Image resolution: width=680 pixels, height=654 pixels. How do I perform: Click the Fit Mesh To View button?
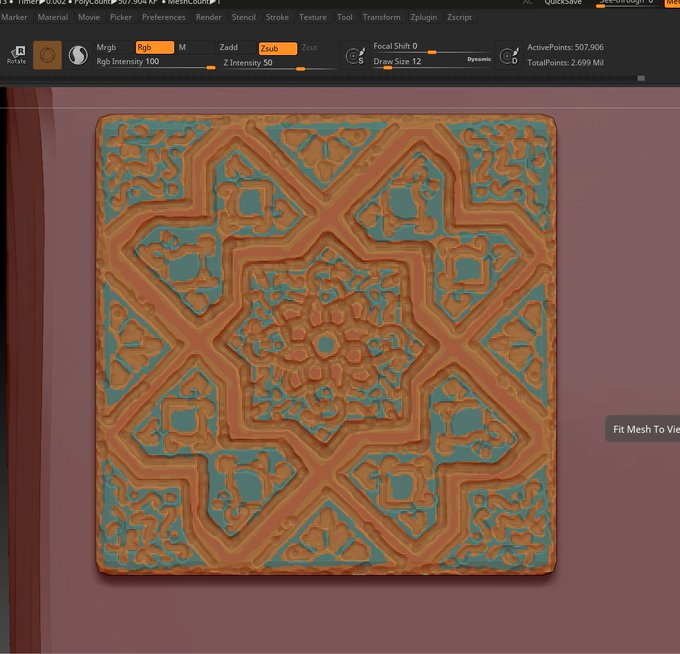point(643,429)
